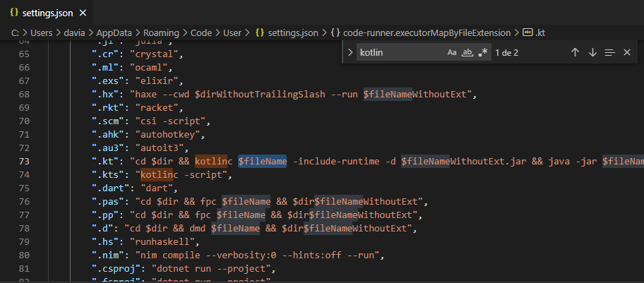Click $fileNameWithoutExt.jar on line 73

[x=463, y=162]
